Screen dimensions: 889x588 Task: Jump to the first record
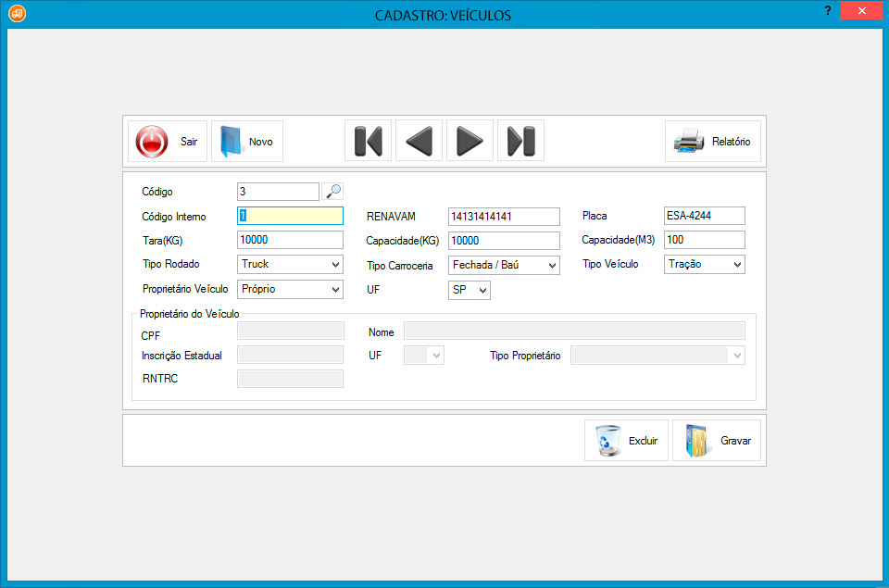pyautogui.click(x=368, y=141)
